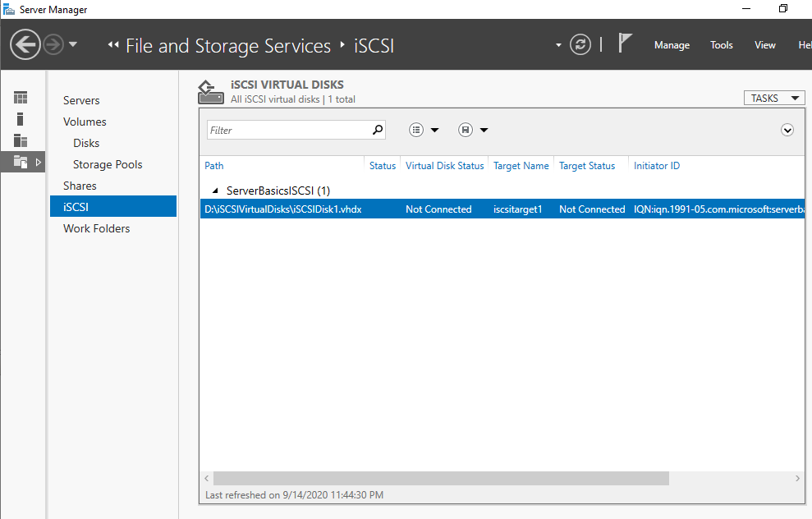The height and width of the screenshot is (519, 812).
Task: Open the list criteria dropdown next to the filter
Action: pos(424,130)
